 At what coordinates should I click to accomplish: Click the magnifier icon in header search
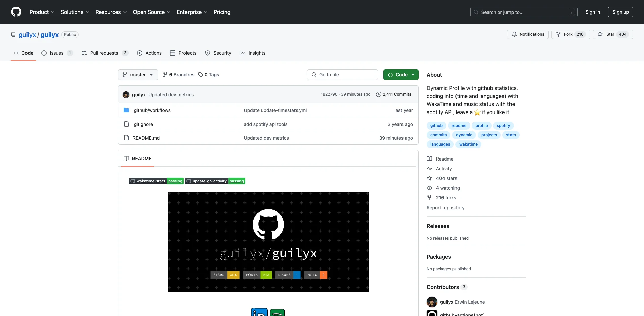(476, 12)
